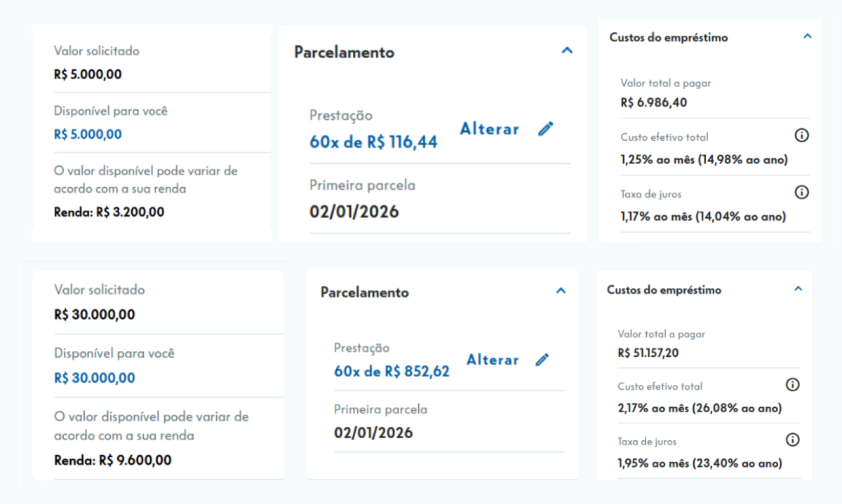Open the info icon next to Taxa de juros 14,04%
Screen dimensions: 842x504
pyautogui.click(x=801, y=192)
